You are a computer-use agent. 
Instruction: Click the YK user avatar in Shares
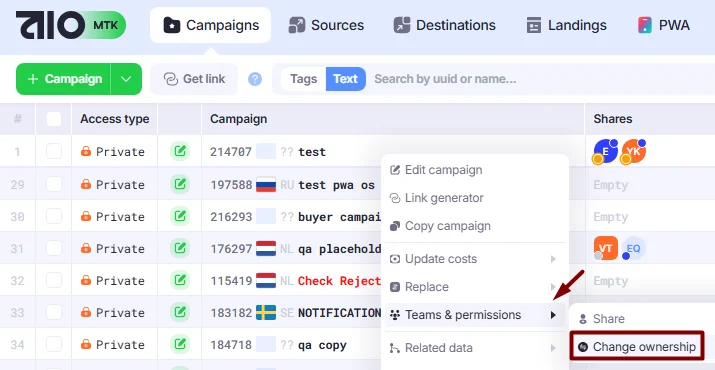tap(633, 151)
